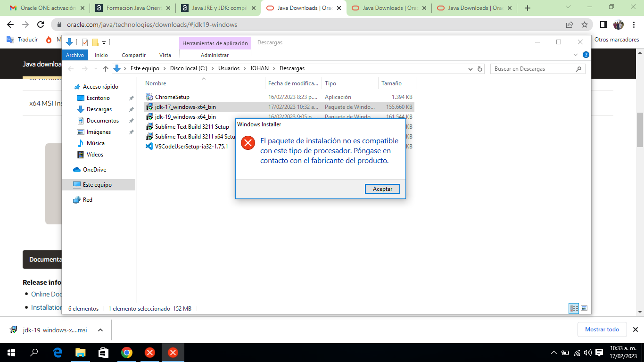Select Acceso rápido in navigation pane

100,87
